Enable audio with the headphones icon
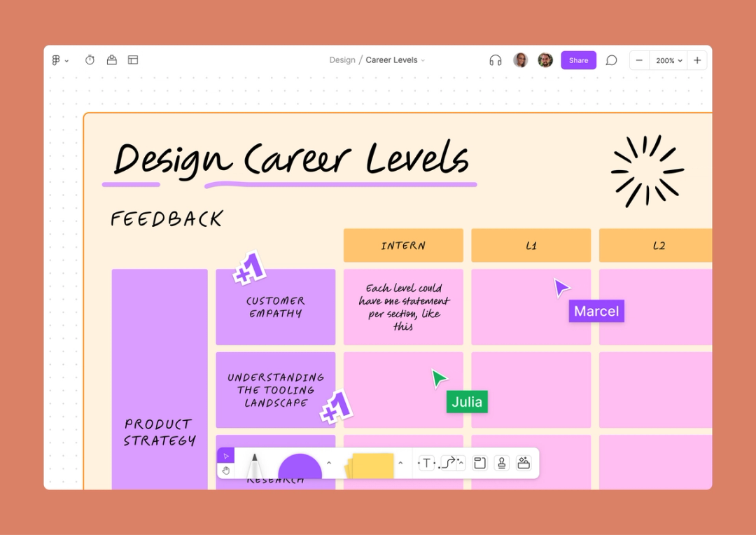The height and width of the screenshot is (535, 756). (495, 60)
